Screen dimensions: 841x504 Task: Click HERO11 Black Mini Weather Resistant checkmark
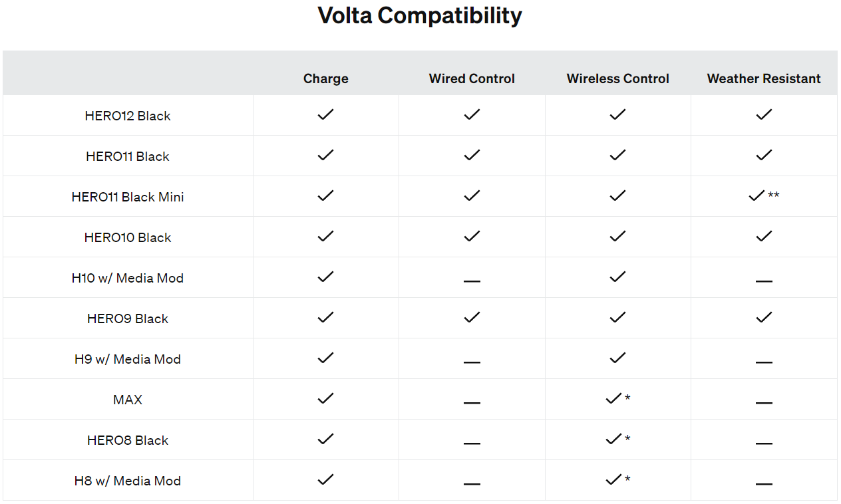pos(757,195)
